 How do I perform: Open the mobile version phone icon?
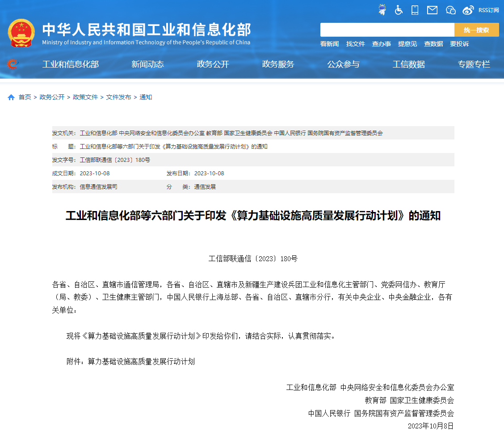tap(415, 10)
